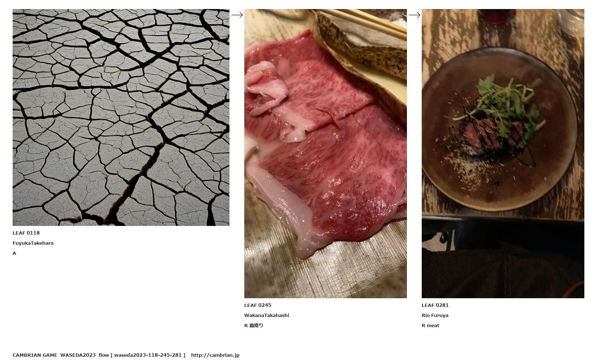The width and height of the screenshot is (597, 364).
Task: Click the author name WakanaTakahashi
Action: pos(267,315)
